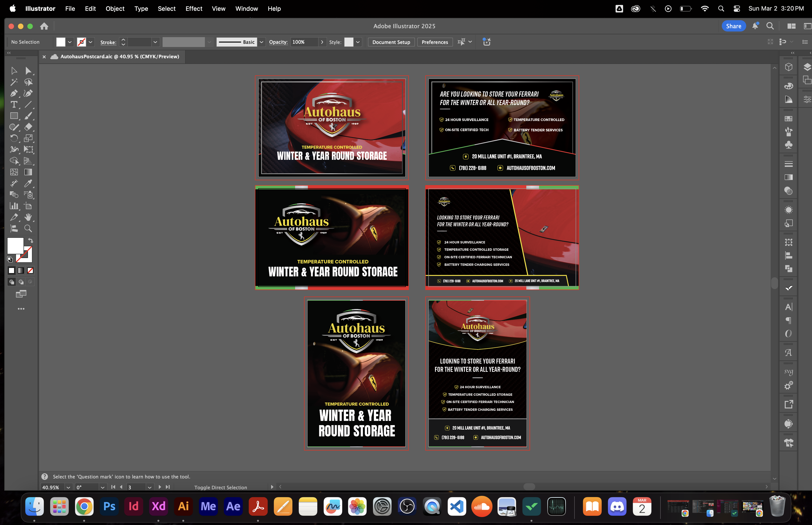The width and height of the screenshot is (812, 525).
Task: Click the Preferences button
Action: coord(434,42)
